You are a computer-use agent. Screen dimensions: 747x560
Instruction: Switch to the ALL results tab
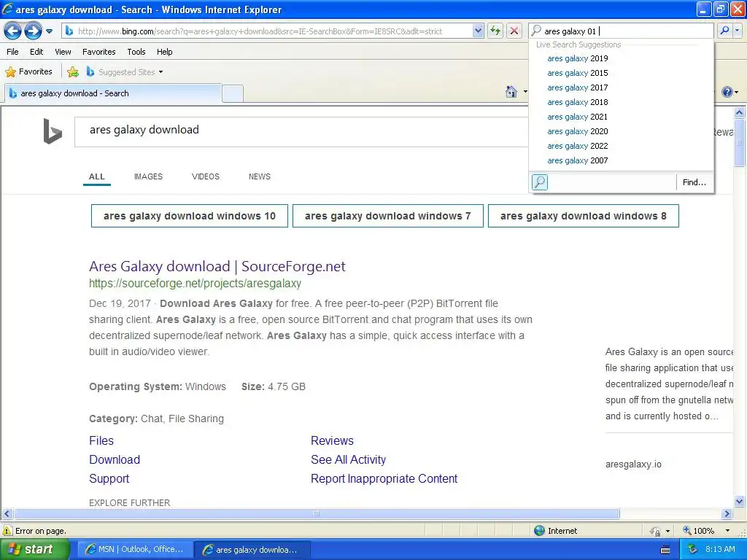point(97,176)
